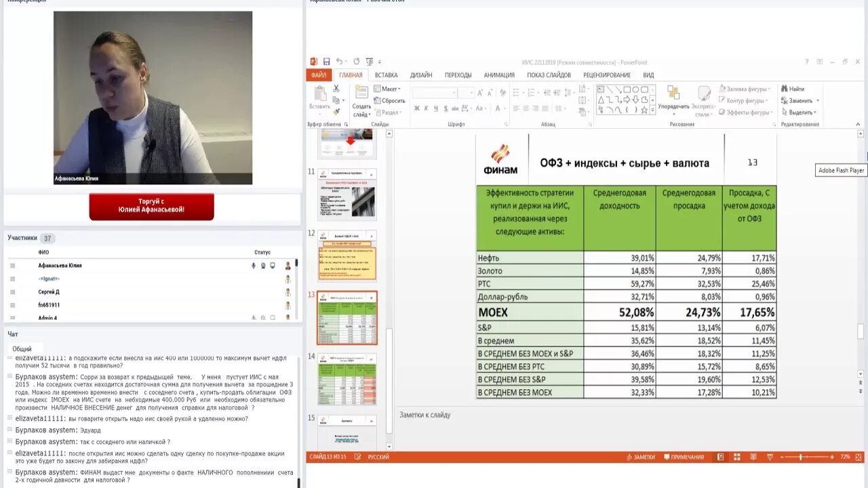Open the РЕЦЕНЗИРОВАНИЕ ribbon tab
Viewport: 868px width, 488px height.
[607, 75]
